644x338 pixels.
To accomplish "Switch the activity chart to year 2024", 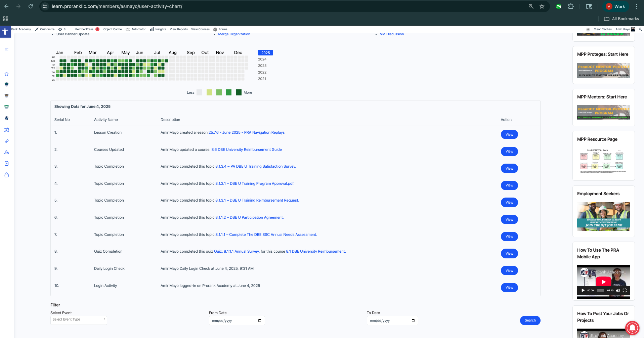I will [262, 59].
